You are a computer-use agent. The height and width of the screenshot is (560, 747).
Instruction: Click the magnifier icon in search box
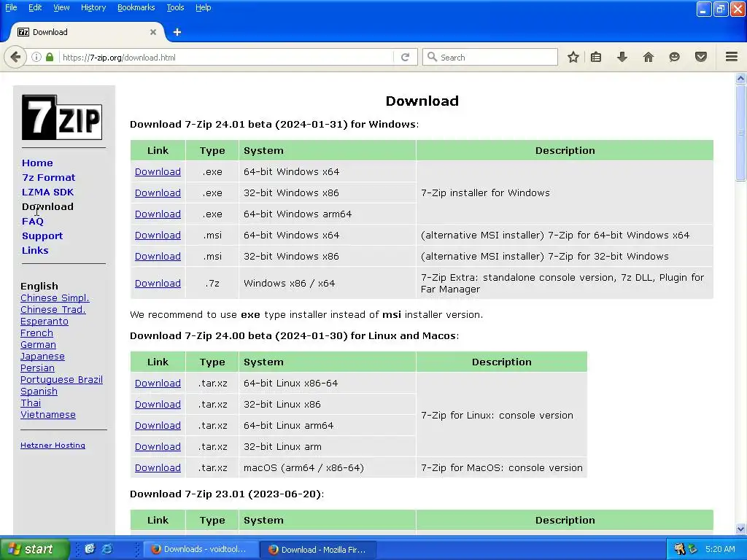pyautogui.click(x=432, y=57)
